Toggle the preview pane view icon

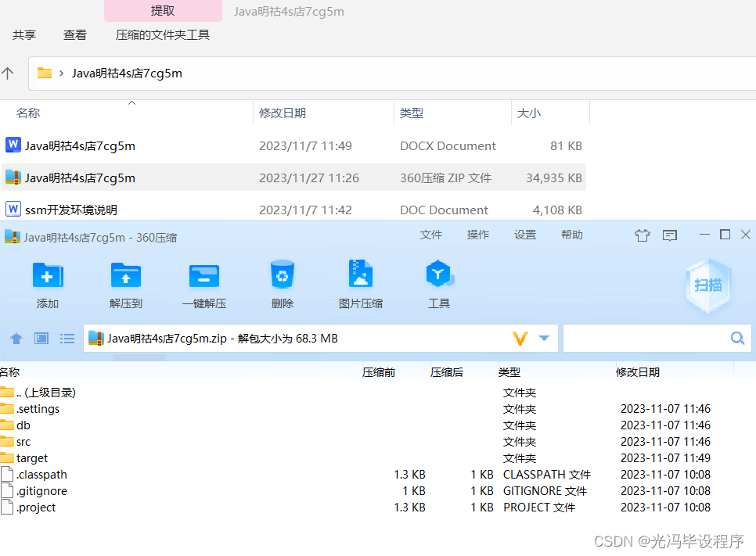pos(41,338)
